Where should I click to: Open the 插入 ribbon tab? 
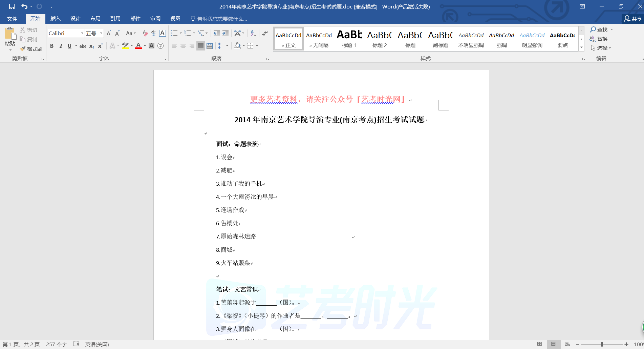coord(55,19)
